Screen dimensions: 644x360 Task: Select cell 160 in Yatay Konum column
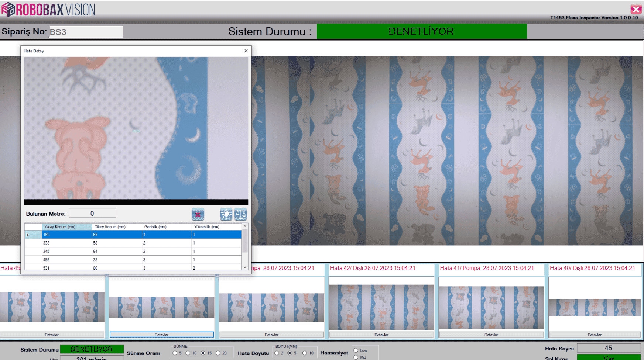pos(67,235)
